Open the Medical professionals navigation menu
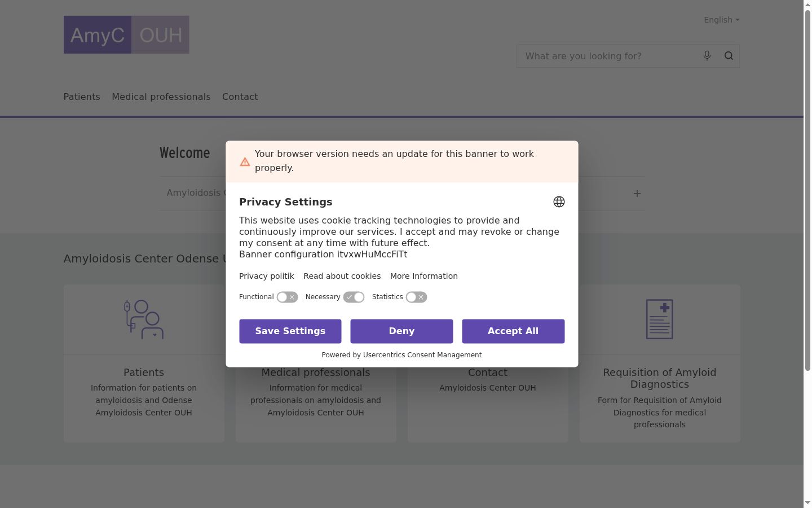Viewport: 812px width, 508px height. click(x=161, y=97)
